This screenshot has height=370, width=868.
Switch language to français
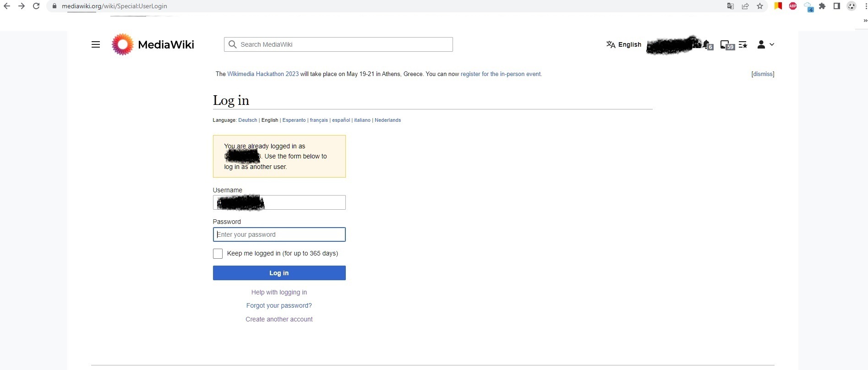click(x=319, y=120)
